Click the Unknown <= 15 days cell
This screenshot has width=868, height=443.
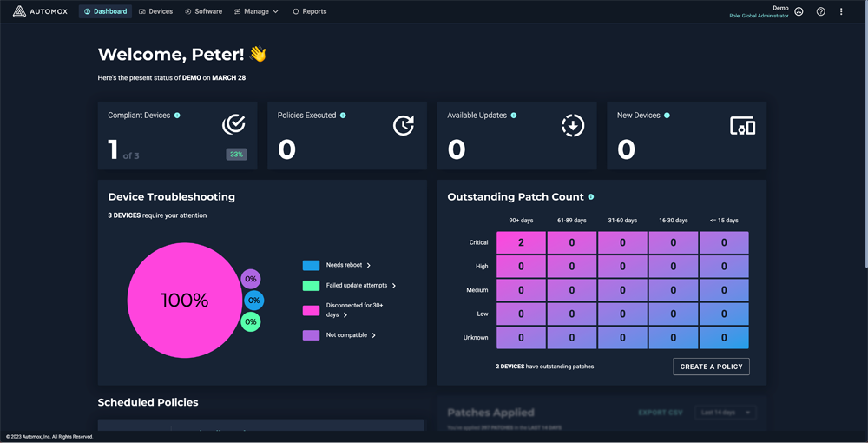coord(724,338)
